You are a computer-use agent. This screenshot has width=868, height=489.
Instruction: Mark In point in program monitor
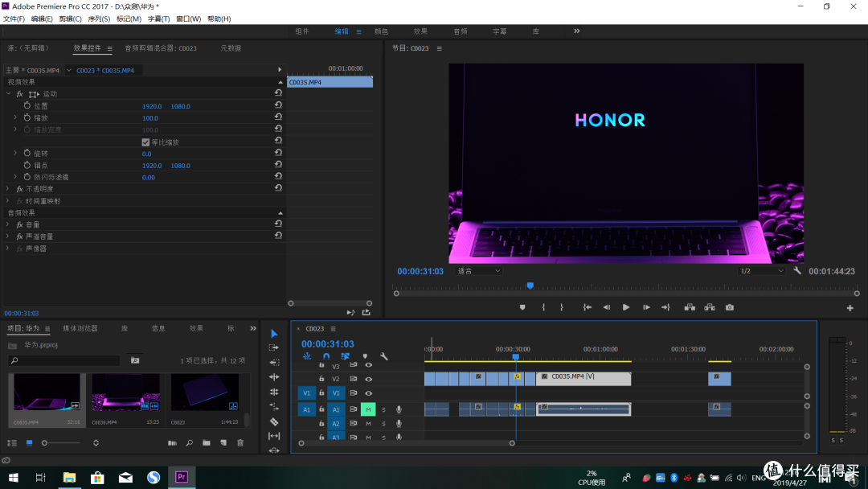click(x=543, y=307)
